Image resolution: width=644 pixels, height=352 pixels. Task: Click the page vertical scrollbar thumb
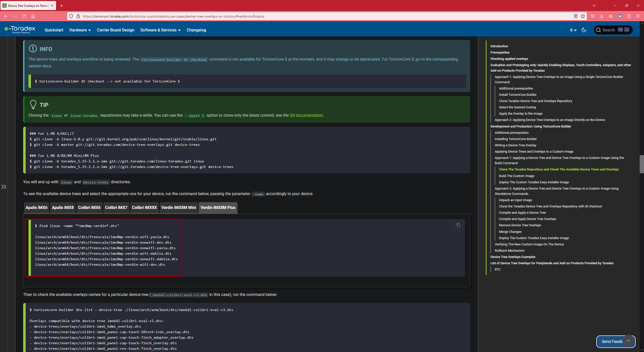[x=641, y=164]
